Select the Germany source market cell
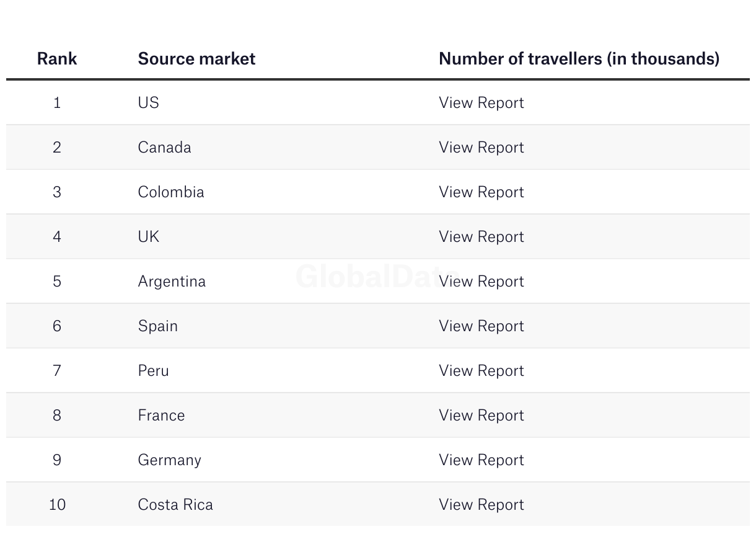This screenshot has width=756, height=552. [x=169, y=460]
